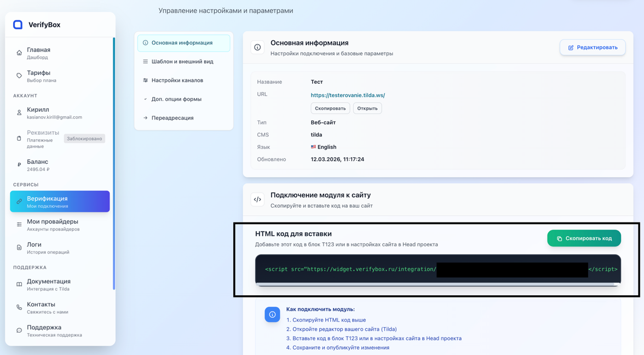Click the kasianov.kirill@gmail.com email text

[55, 117]
